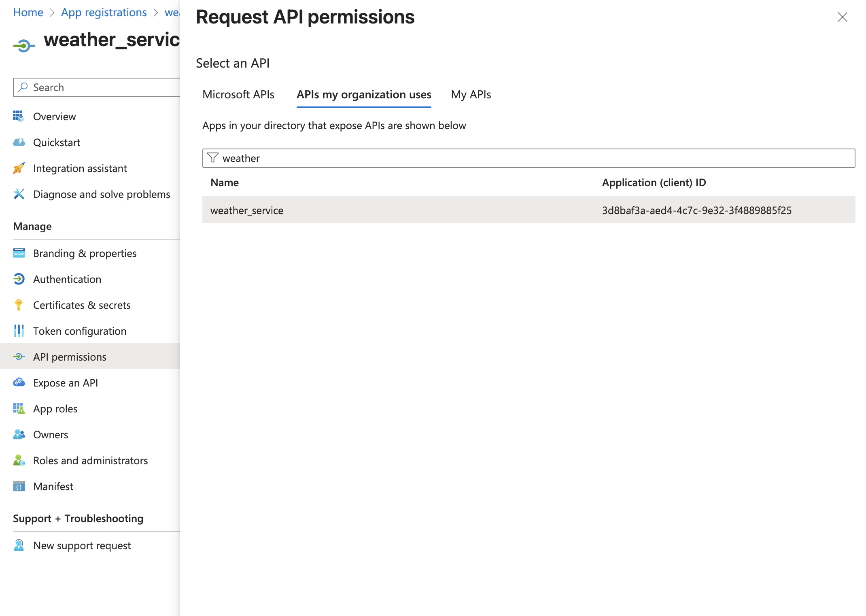Click the Token configuration bars icon
866x616 pixels.
point(19,331)
